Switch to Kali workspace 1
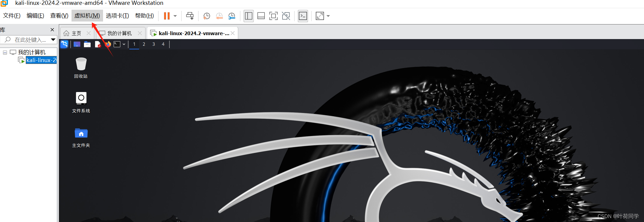Screen dimensions: 644x222 134,44
